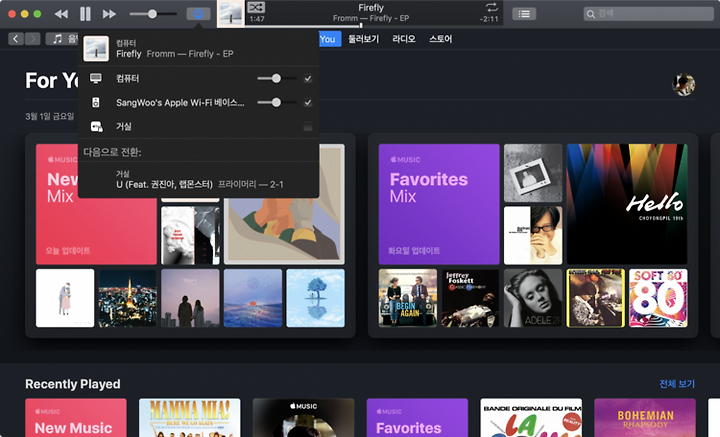Open Bohemian Rhapsody in Recently Played
Image resolution: width=720 pixels, height=437 pixels.
645,418
